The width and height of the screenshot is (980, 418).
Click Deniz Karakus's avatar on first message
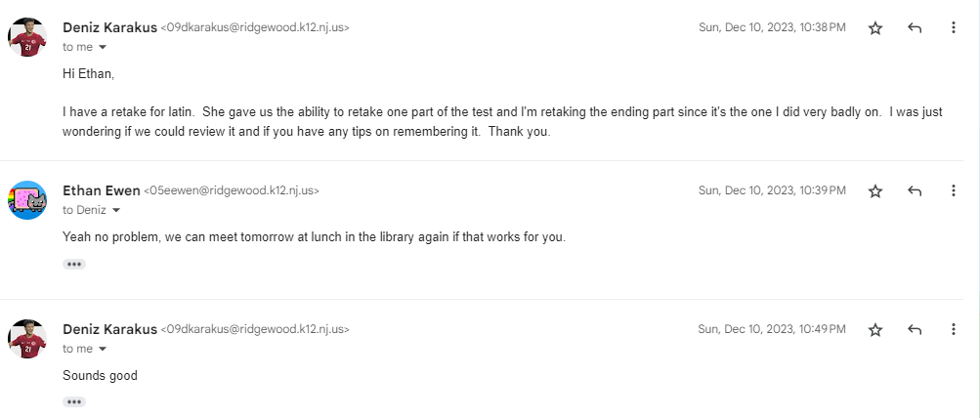[x=27, y=37]
